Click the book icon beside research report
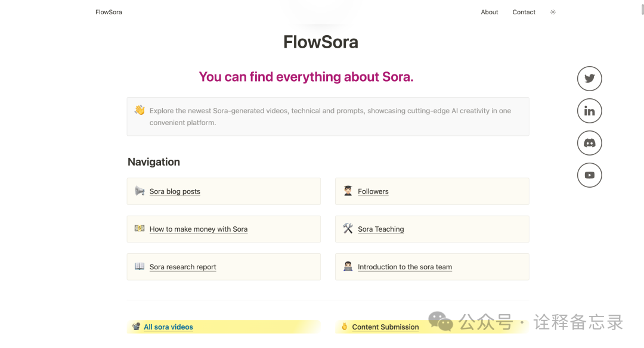The width and height of the screenshot is (644, 348). tap(140, 266)
